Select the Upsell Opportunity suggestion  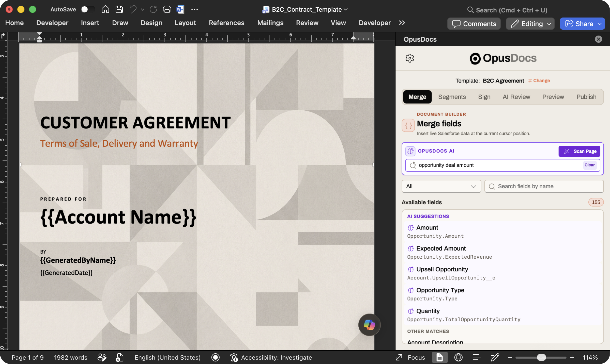coord(502,273)
